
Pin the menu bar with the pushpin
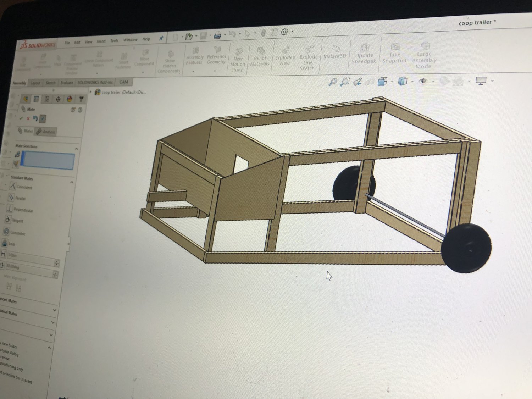[x=161, y=38]
